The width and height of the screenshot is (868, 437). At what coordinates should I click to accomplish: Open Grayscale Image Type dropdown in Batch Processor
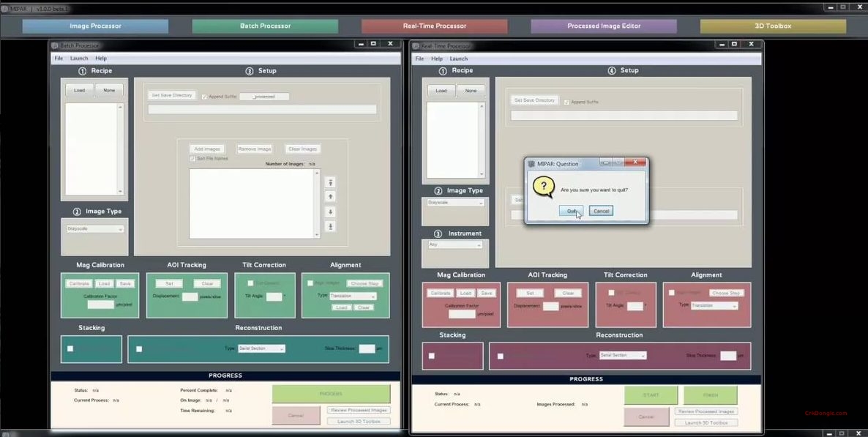94,228
